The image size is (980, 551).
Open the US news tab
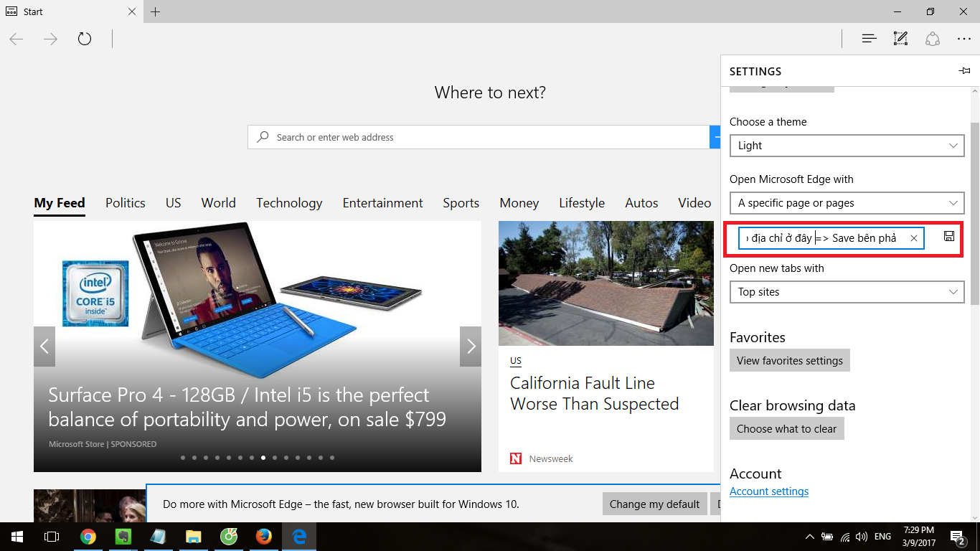tap(174, 203)
